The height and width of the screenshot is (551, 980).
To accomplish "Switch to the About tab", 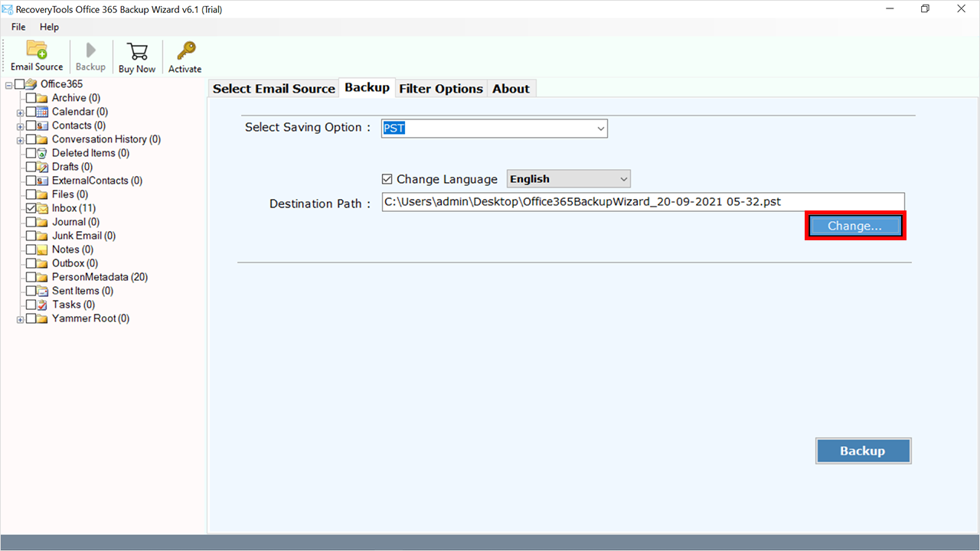I will 511,88.
